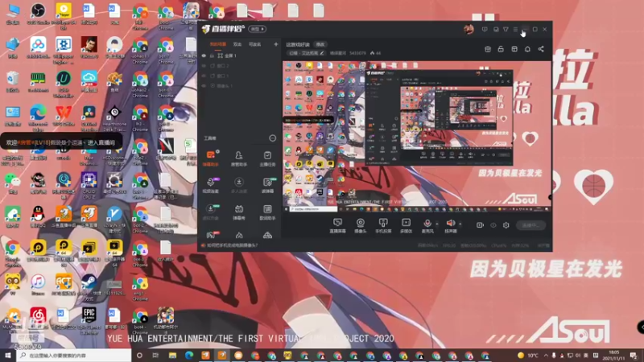Click the share icon above the preview
This screenshot has width=644, height=362.
tap(541, 49)
